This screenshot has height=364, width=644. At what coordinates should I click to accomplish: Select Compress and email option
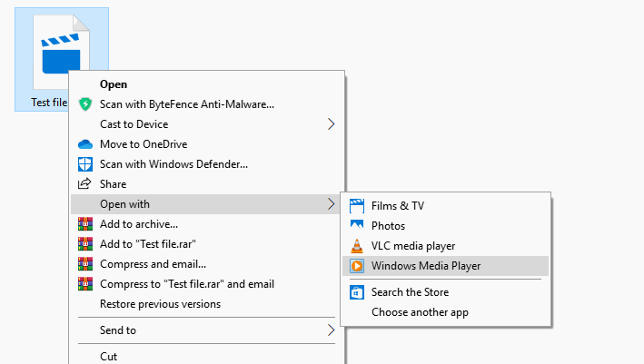pos(153,264)
